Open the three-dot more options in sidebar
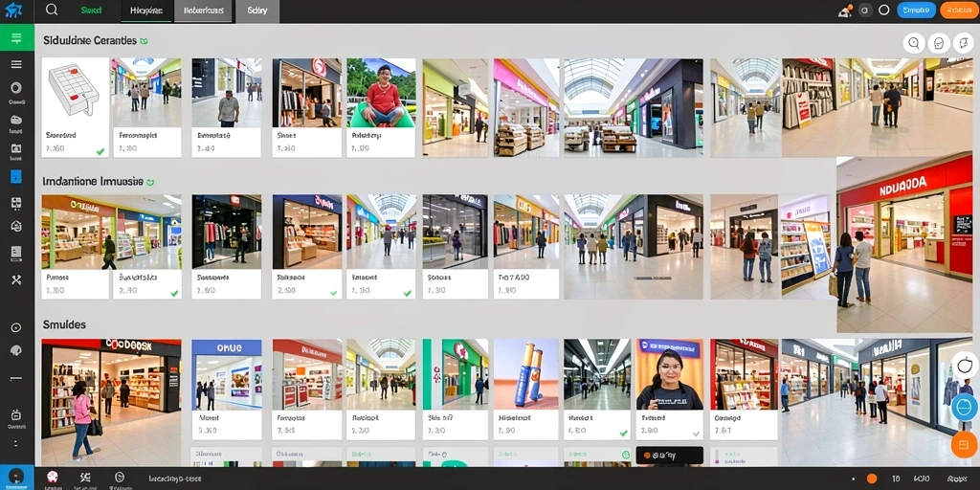The image size is (980, 490). pyautogui.click(x=16, y=443)
